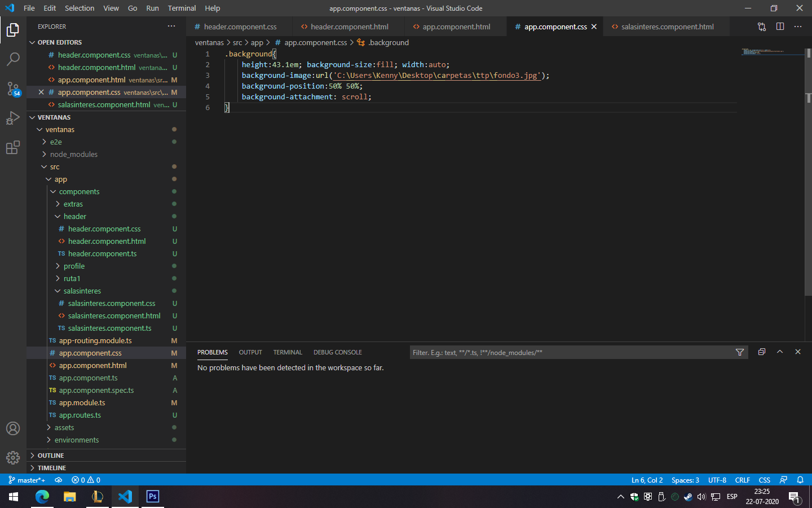Open the Terminal menu
Screen dimensions: 812x508
coord(182,8)
